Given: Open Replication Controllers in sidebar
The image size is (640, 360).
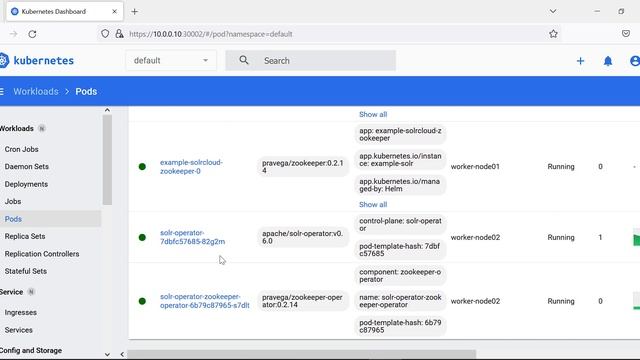Looking at the screenshot, I should 42,254.
